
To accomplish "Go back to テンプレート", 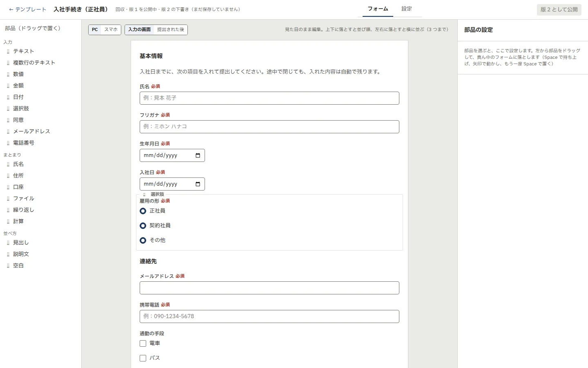I will coord(27,9).
